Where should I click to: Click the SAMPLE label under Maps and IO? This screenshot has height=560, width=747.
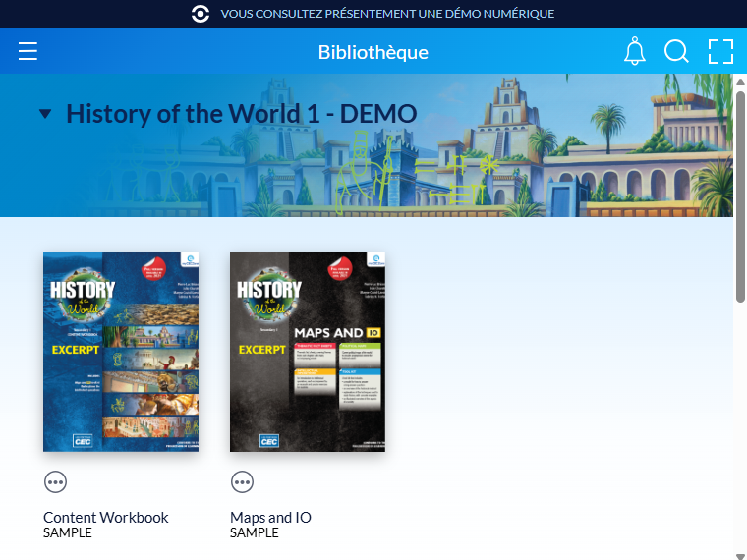click(255, 533)
